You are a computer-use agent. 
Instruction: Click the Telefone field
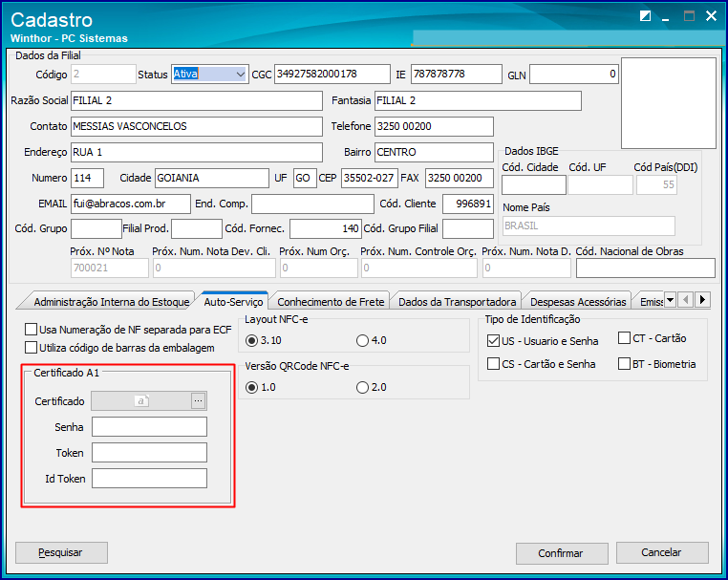click(434, 126)
